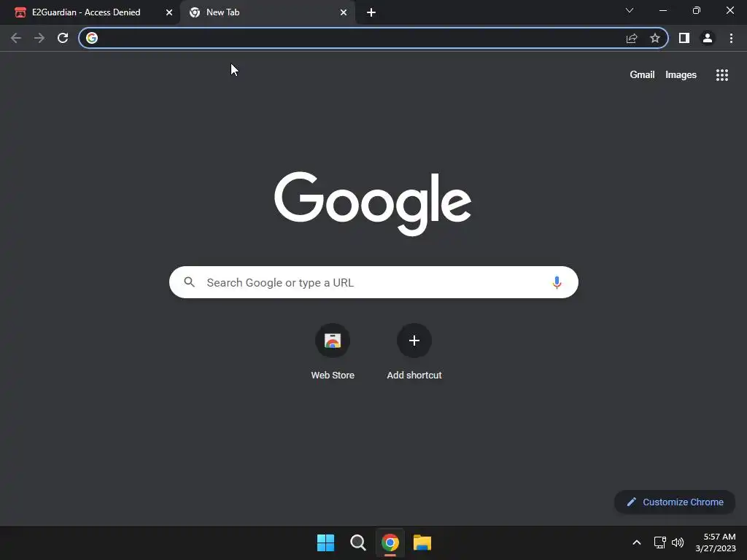Image resolution: width=747 pixels, height=560 pixels.
Task: Open the Images link
Action: tap(681, 75)
